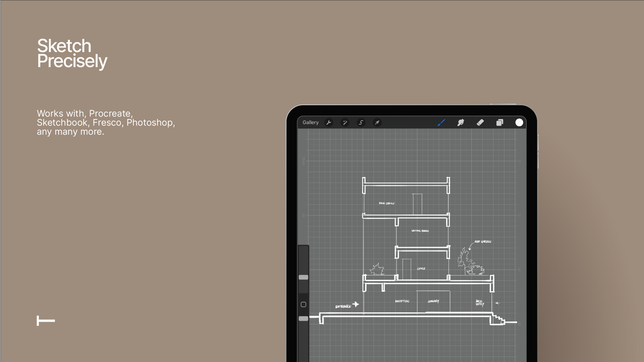Select the Eraser tool
The image size is (644, 362).
(480, 123)
